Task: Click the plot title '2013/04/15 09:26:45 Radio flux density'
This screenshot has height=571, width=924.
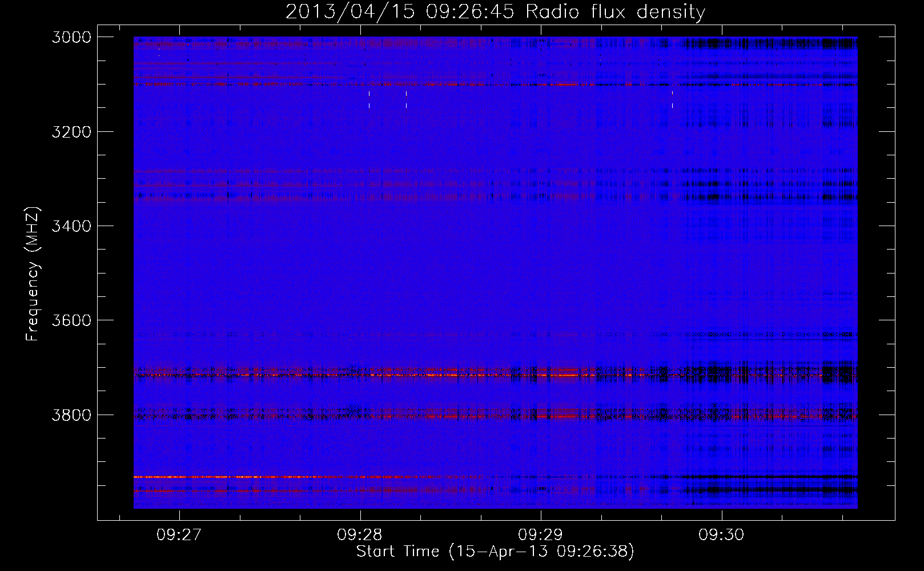Action: pos(495,12)
